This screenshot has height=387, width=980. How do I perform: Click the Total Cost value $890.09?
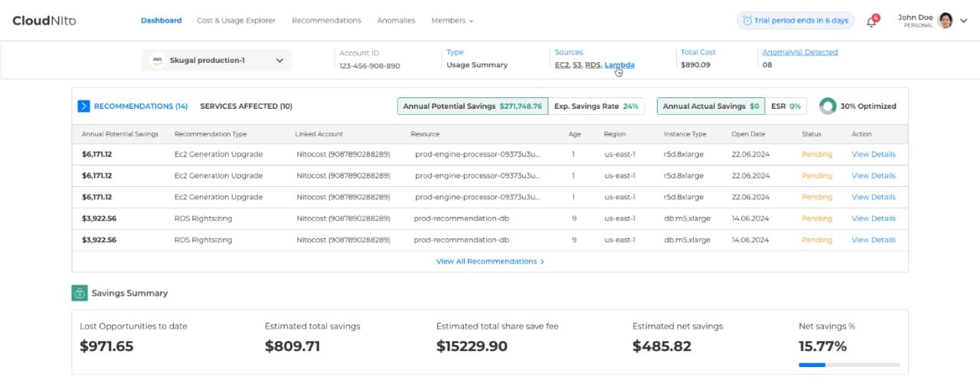pyautogui.click(x=695, y=65)
